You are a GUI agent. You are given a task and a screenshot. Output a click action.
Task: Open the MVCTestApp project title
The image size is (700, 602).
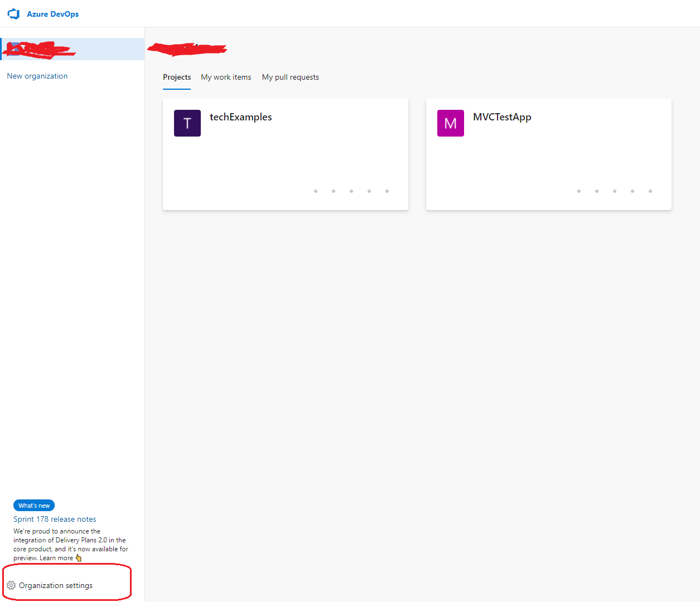pos(502,117)
